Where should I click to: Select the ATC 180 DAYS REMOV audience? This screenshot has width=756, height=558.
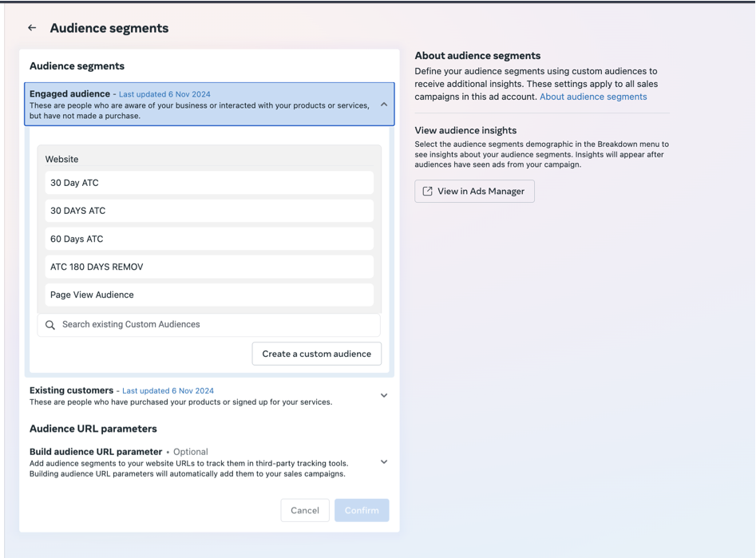click(x=209, y=267)
